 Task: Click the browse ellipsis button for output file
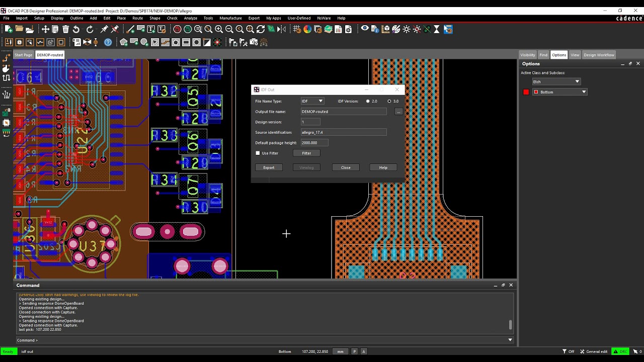point(398,112)
